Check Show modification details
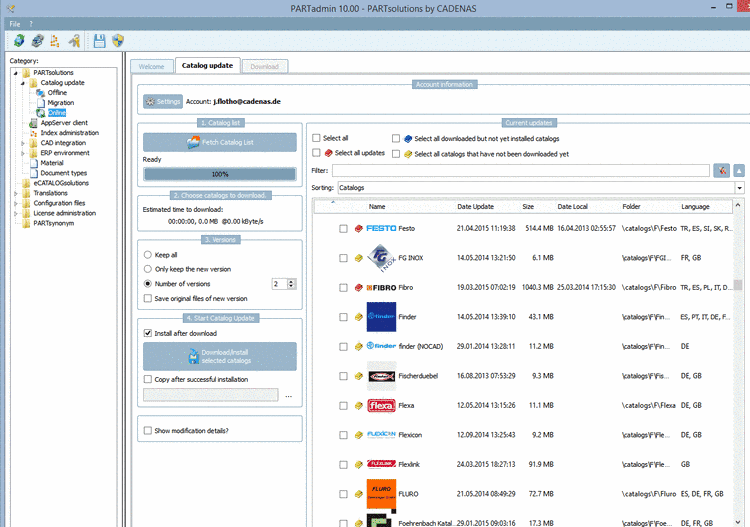Screen dimensions: 750x527 [x=148, y=430]
